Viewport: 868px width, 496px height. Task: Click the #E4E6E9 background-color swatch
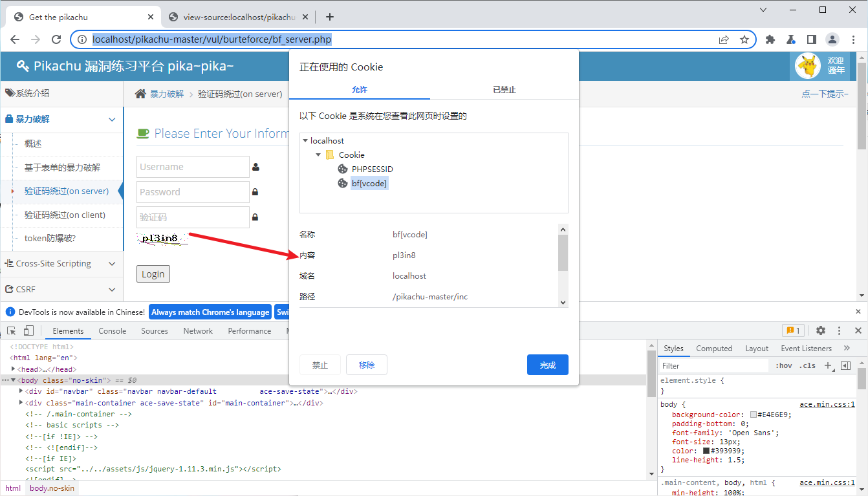[754, 415]
